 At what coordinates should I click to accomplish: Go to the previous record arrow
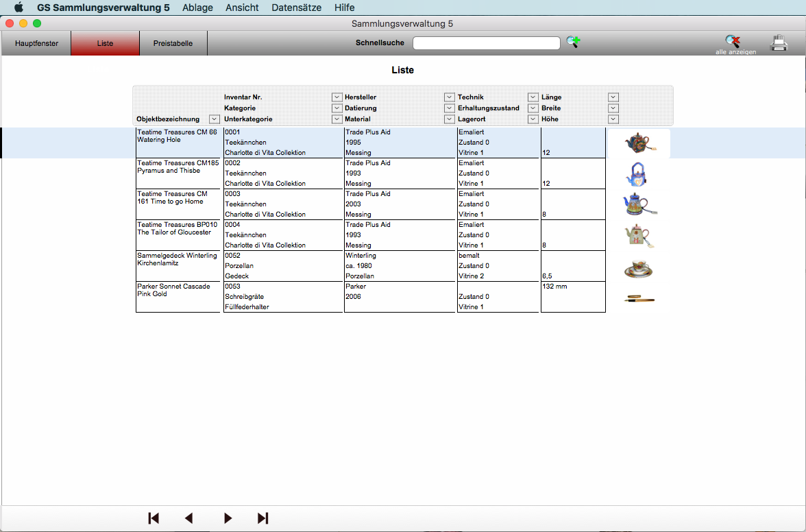(189, 518)
